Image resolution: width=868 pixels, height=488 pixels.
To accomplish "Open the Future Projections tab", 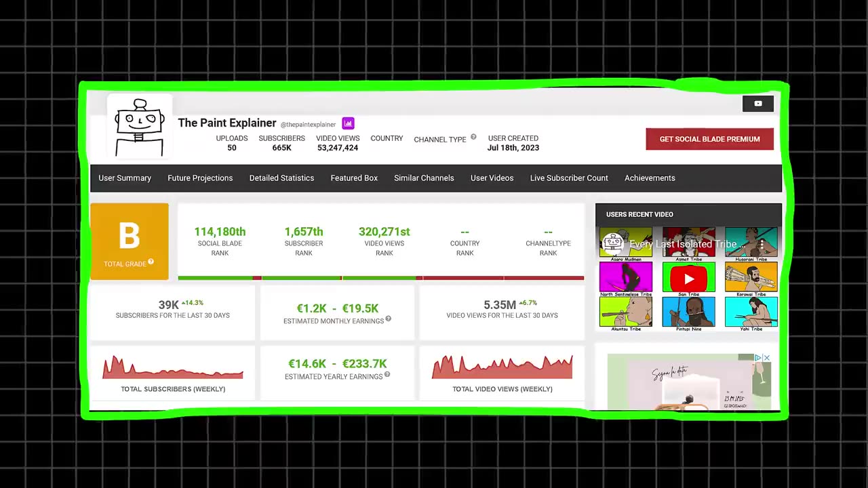I will click(x=200, y=178).
